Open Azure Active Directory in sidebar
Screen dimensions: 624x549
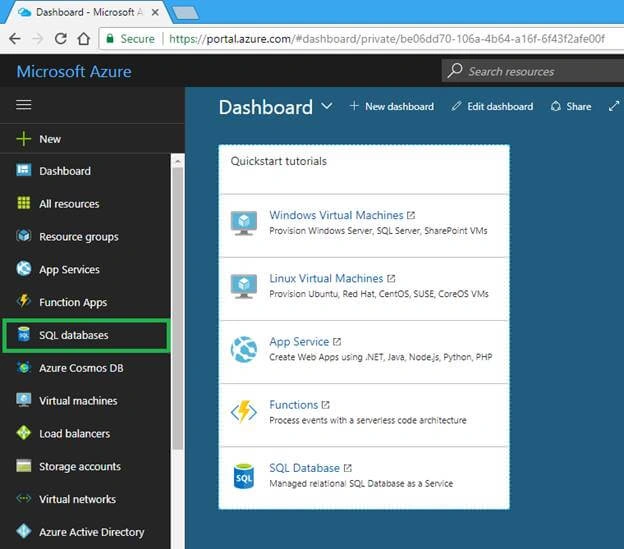click(x=85, y=532)
